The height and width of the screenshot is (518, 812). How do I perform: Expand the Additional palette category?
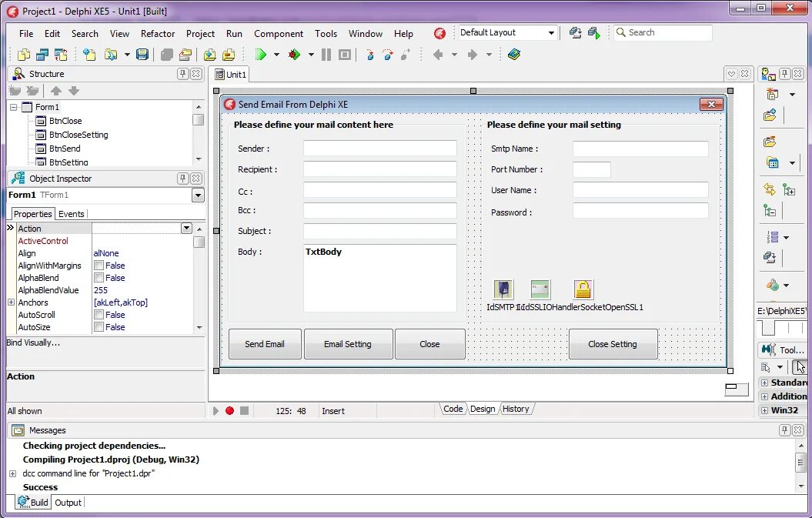(764, 397)
